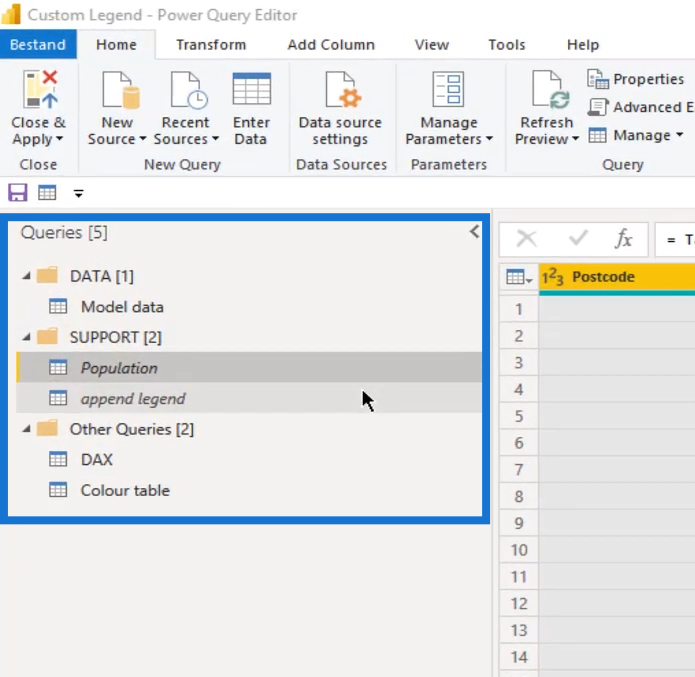The width and height of the screenshot is (695, 677).
Task: Open the Close & Apply dropdown arrow
Action: click(x=59, y=139)
